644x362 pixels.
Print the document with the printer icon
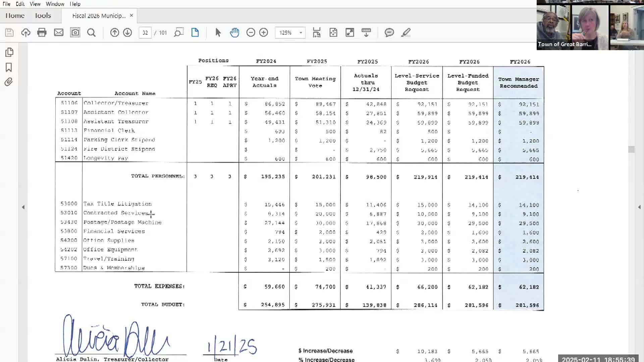[42, 33]
